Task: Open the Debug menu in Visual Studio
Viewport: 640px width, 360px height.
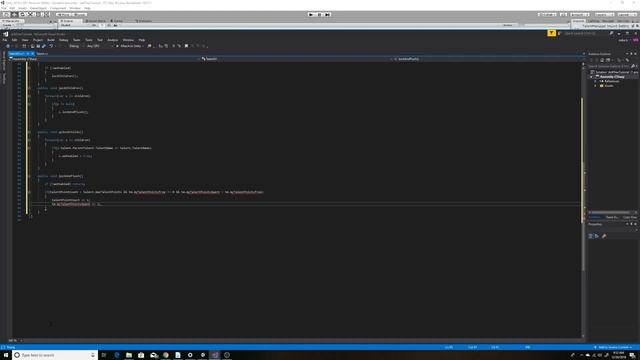Action: click(64, 40)
